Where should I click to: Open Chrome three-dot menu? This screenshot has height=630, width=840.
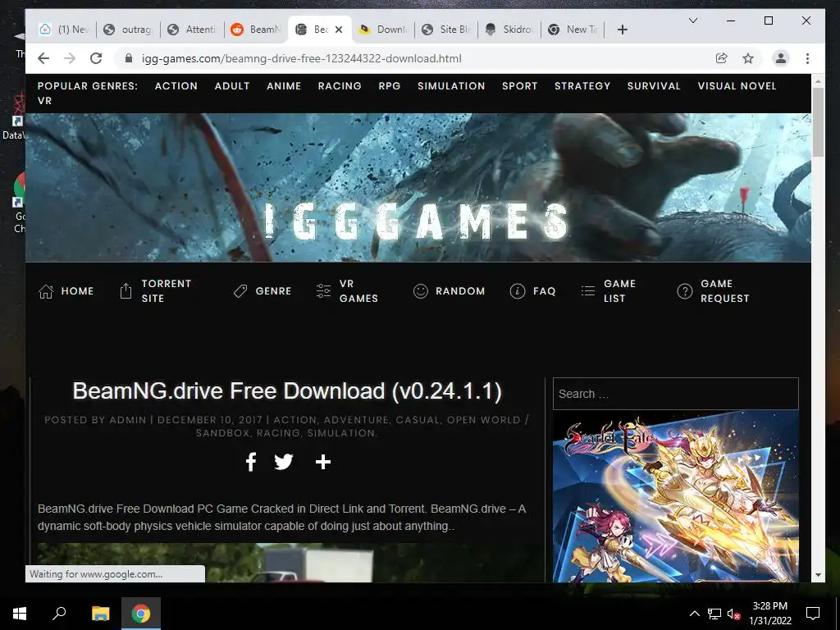click(807, 58)
